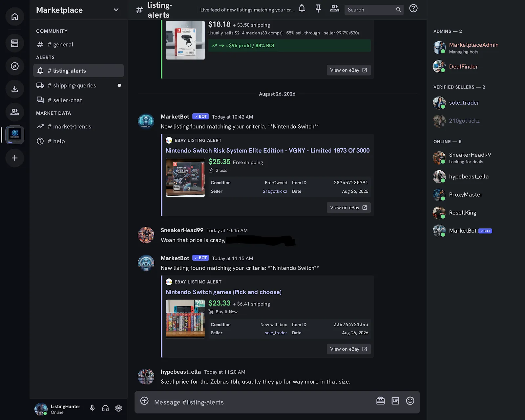
Task: Open Nintendo Switch Risk System Elite Edition link
Action: tap(267, 150)
